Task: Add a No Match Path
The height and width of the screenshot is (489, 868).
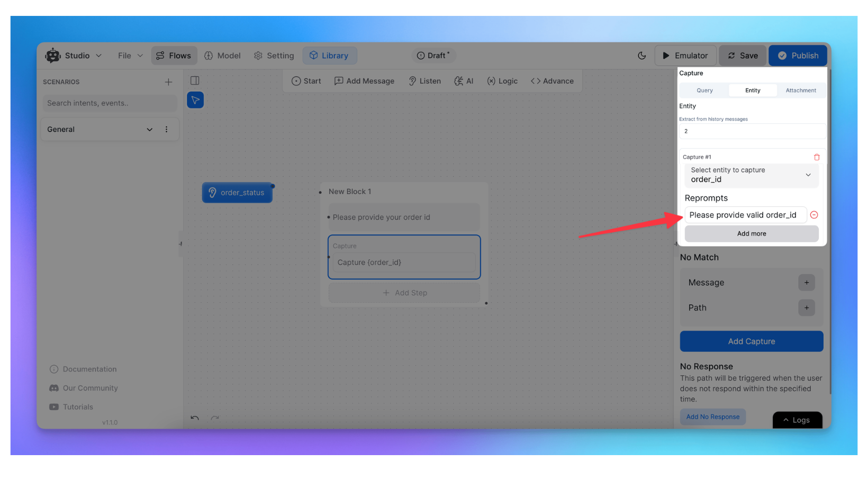Action: tap(807, 308)
